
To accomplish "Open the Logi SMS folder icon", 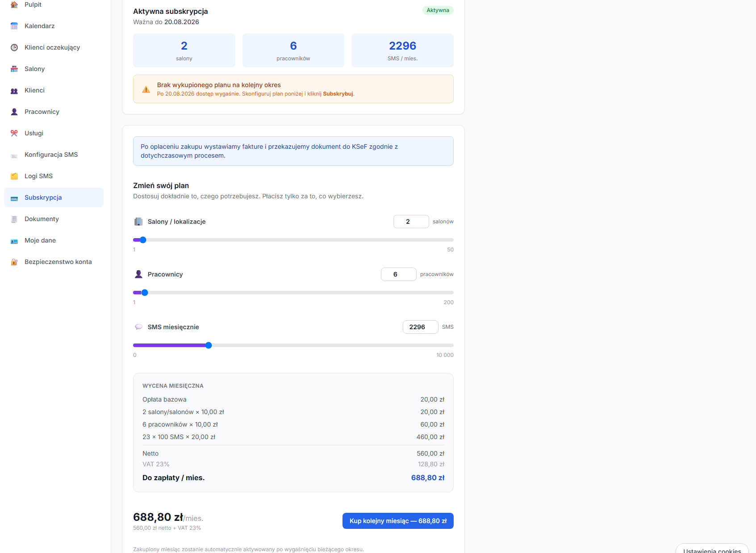I will (14, 176).
